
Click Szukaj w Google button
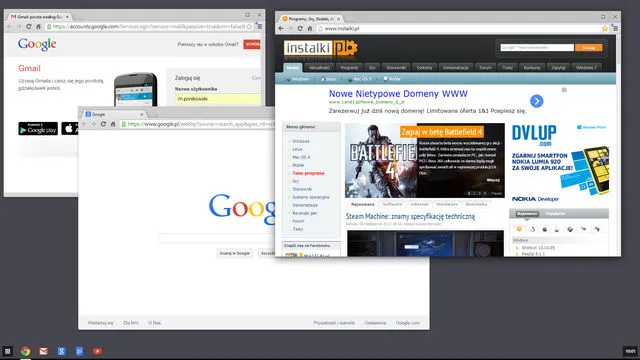click(235, 253)
